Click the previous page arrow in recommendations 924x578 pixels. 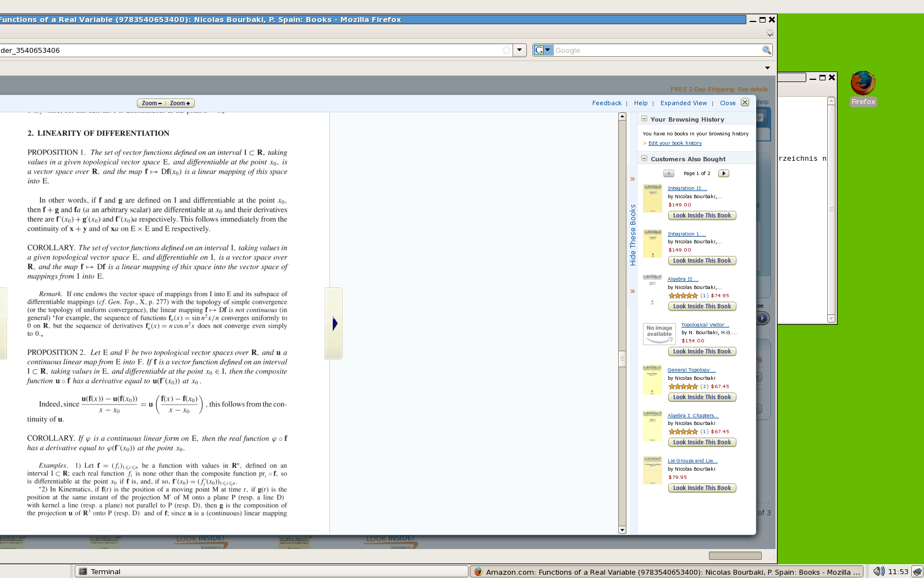coord(669,173)
